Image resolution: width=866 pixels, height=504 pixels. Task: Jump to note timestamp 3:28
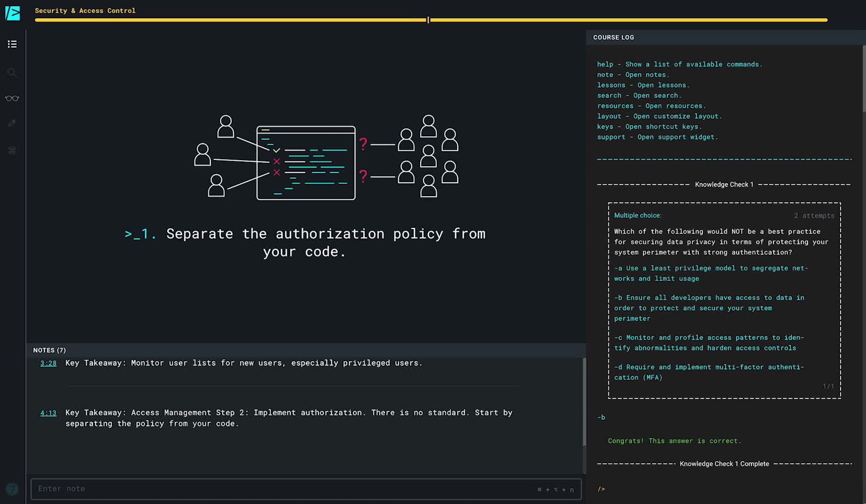[48, 363]
